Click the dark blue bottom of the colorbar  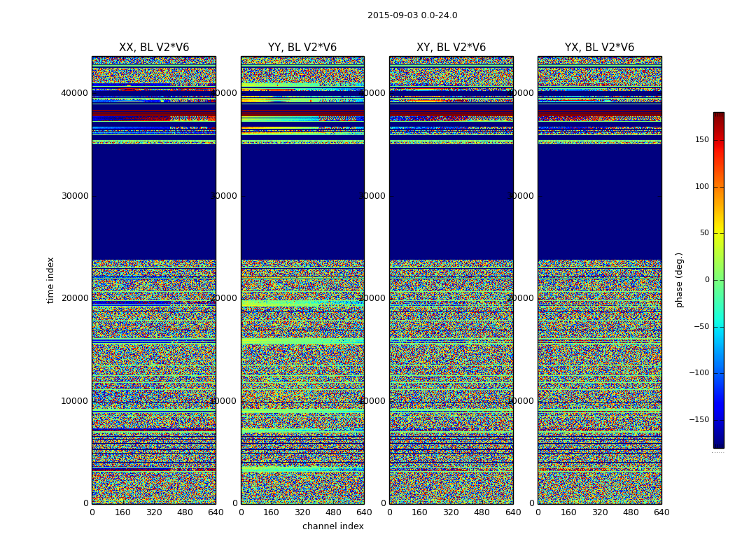click(718, 442)
